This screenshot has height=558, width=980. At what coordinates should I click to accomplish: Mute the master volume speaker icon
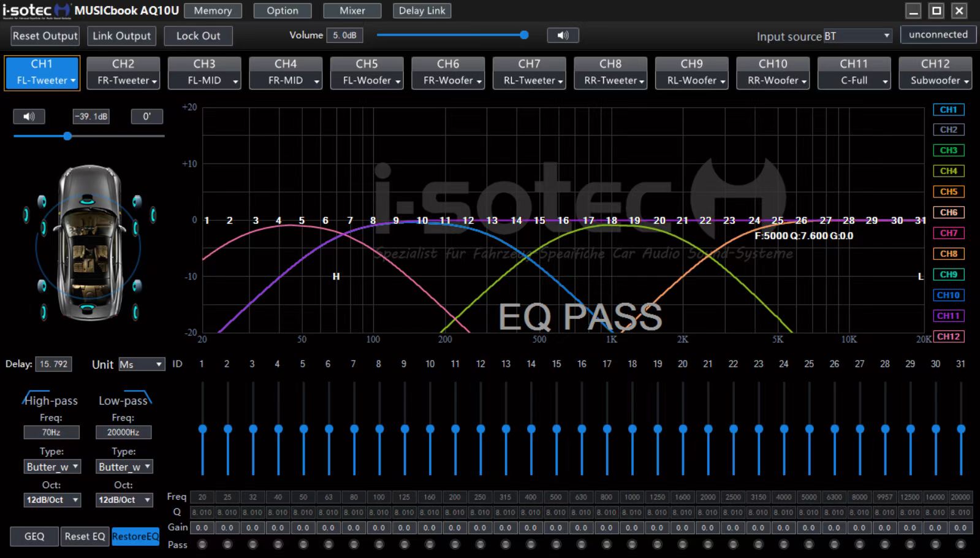pos(563,36)
